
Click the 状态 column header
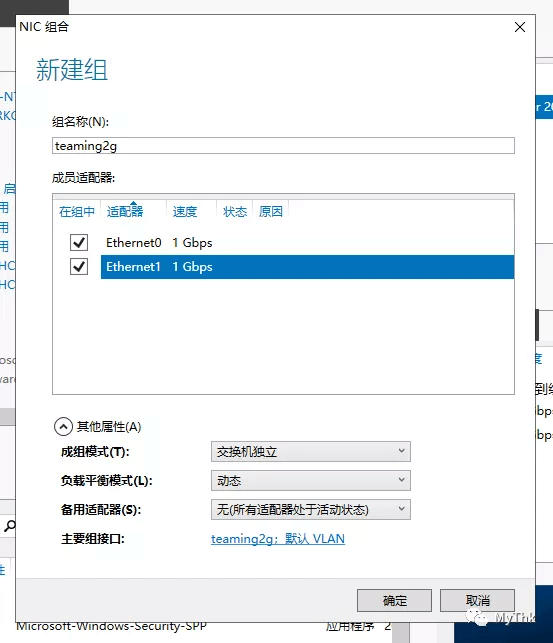coord(235,212)
